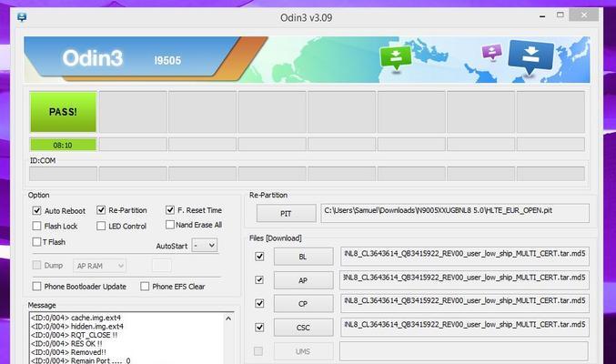
Task: Uncheck the Re-Partition checkbox
Action: coord(101,210)
